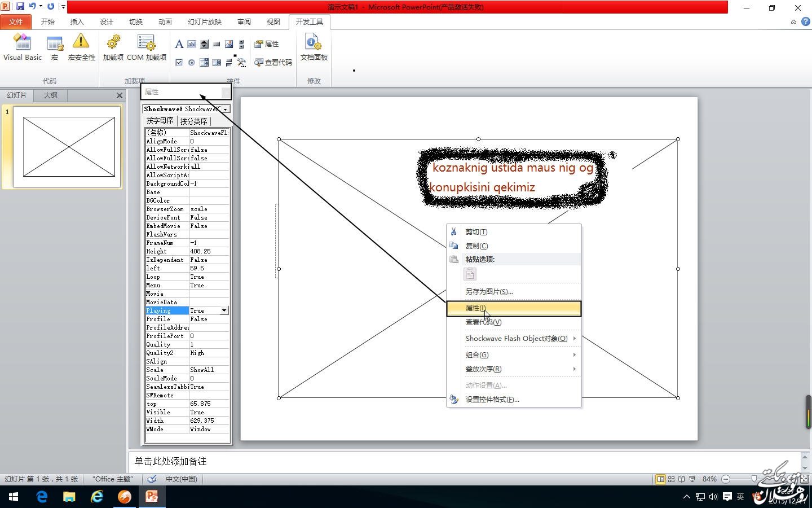
Task: Close the slides pane with X
Action: click(120, 95)
